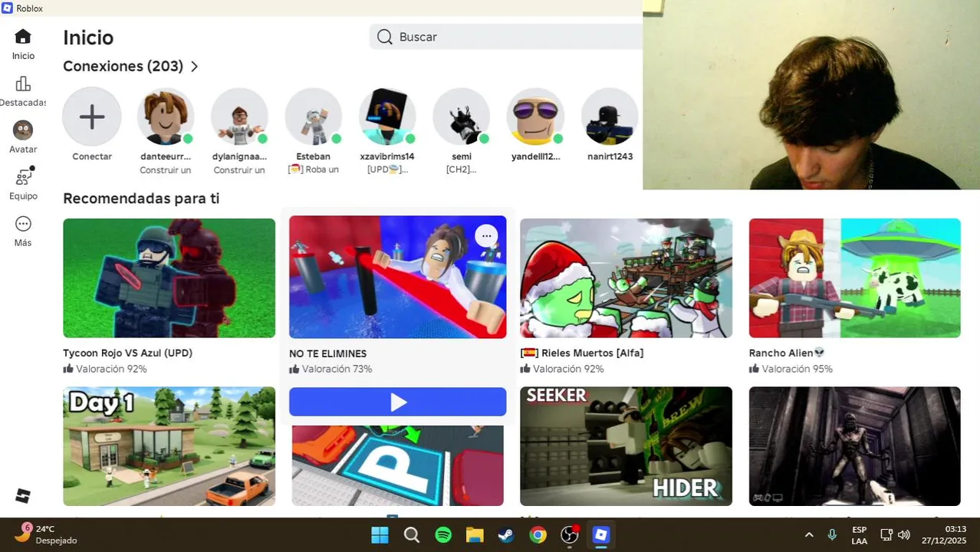980x552 pixels.
Task: Open Steam from the taskbar
Action: (x=506, y=534)
